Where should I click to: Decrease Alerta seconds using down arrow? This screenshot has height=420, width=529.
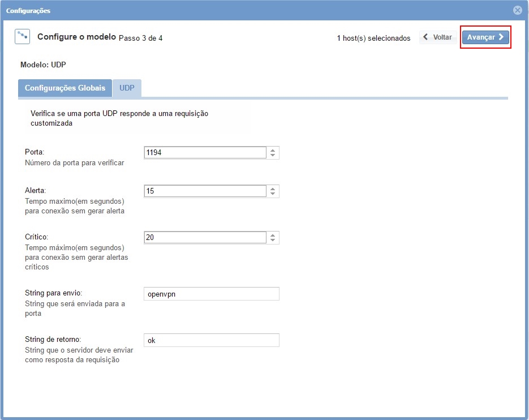273,194
